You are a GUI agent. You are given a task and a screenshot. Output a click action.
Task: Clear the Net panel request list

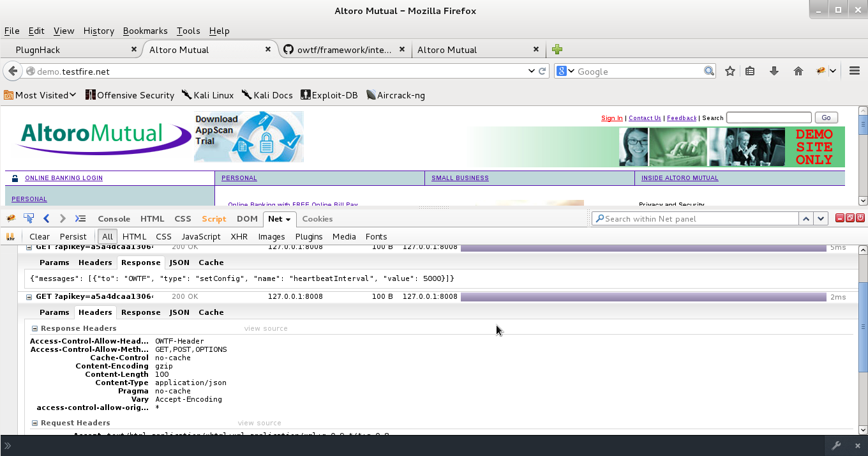point(40,236)
